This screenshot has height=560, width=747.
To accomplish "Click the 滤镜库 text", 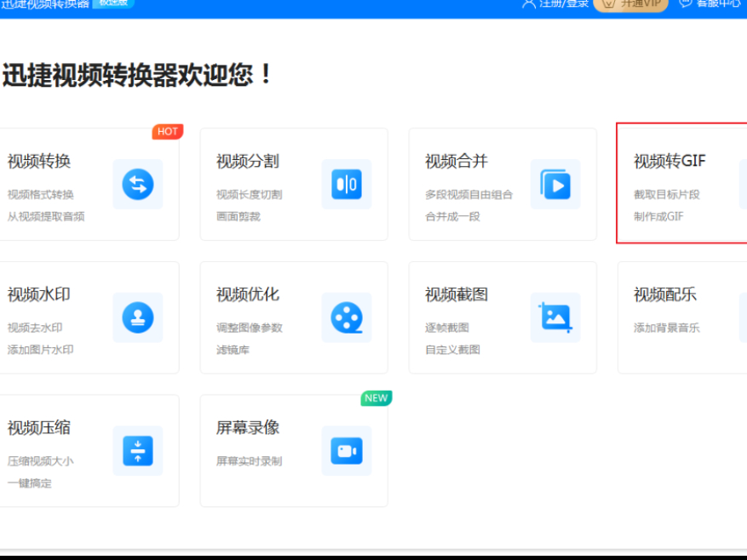I will (233, 350).
